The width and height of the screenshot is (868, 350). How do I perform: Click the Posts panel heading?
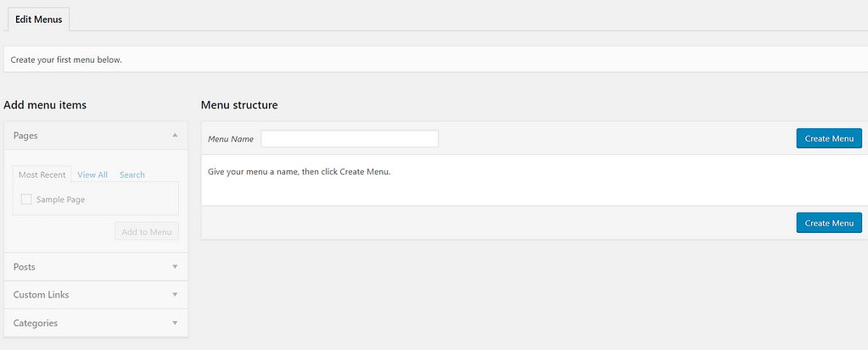(25, 266)
